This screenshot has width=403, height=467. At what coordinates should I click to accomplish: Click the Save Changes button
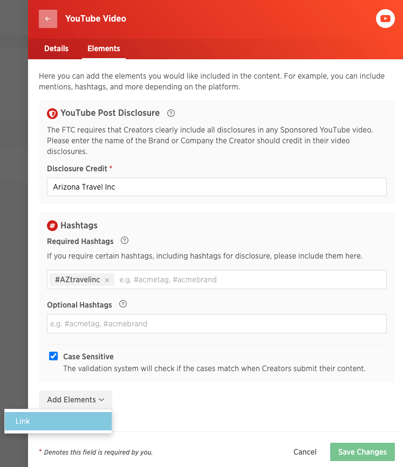(x=362, y=452)
